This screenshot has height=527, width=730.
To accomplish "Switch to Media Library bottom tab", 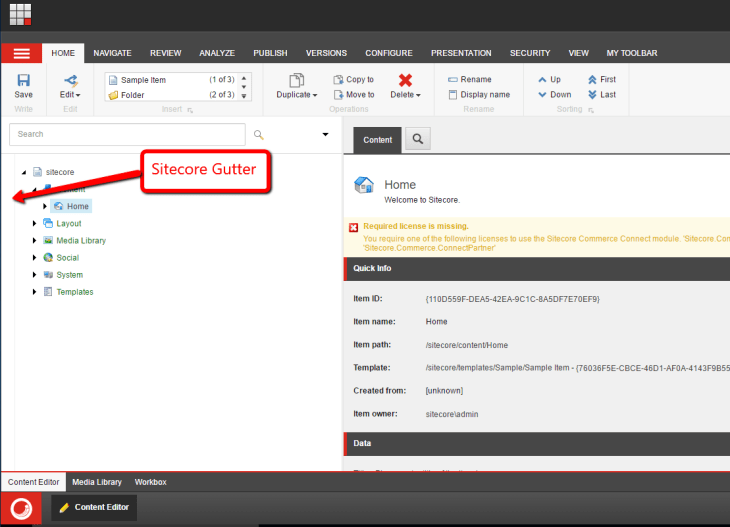I will (x=97, y=482).
